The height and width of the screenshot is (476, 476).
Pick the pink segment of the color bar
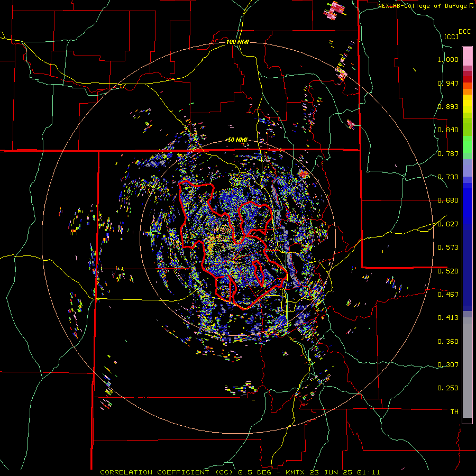467,56
